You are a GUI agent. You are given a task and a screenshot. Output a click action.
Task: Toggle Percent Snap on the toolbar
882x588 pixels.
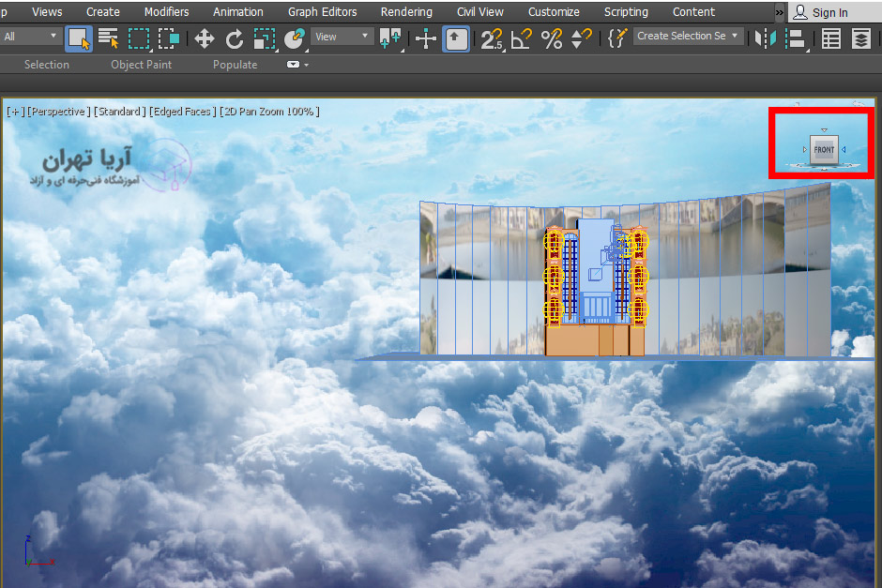coord(552,38)
